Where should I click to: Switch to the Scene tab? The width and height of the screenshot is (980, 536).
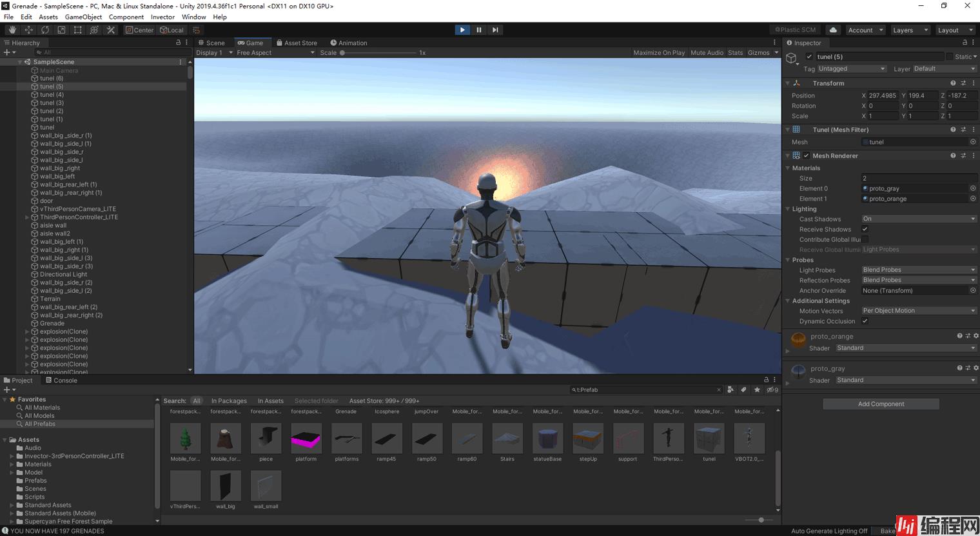[211, 43]
